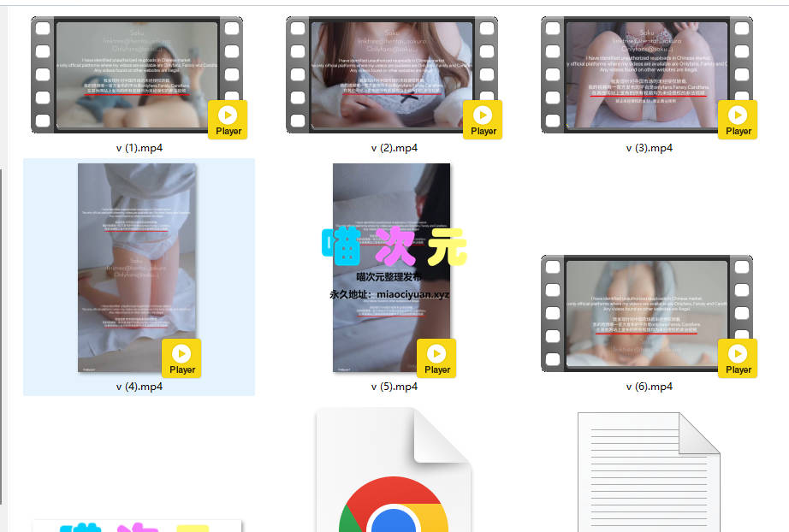The image size is (789, 532).
Task: Click the file name "v (6).mp4"
Action: pyautogui.click(x=650, y=387)
